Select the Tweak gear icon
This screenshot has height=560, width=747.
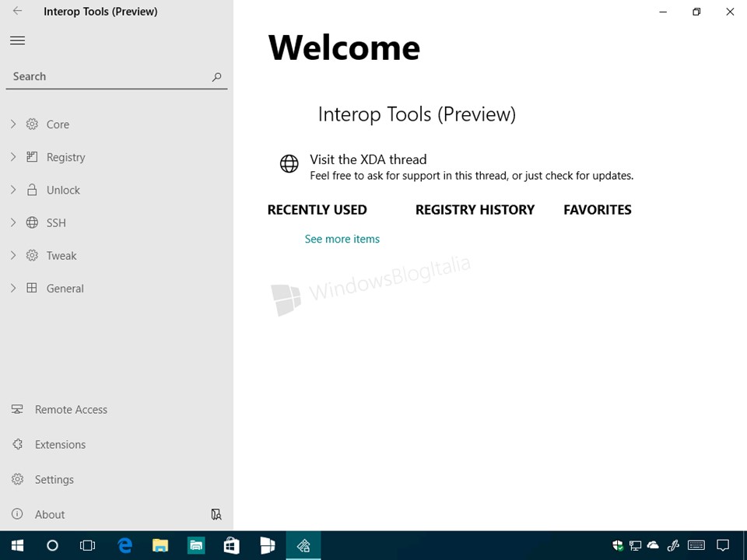click(x=32, y=255)
